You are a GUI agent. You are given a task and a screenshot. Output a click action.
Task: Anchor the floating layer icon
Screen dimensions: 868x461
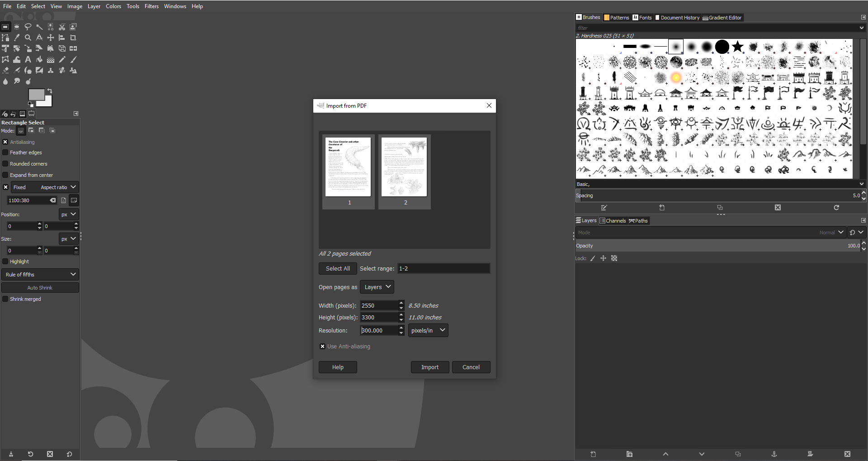(x=774, y=454)
